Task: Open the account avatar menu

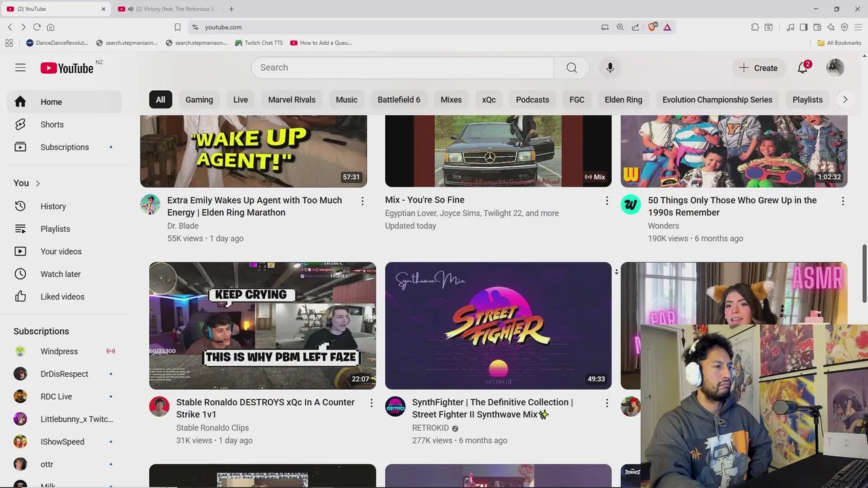Action: click(x=835, y=68)
